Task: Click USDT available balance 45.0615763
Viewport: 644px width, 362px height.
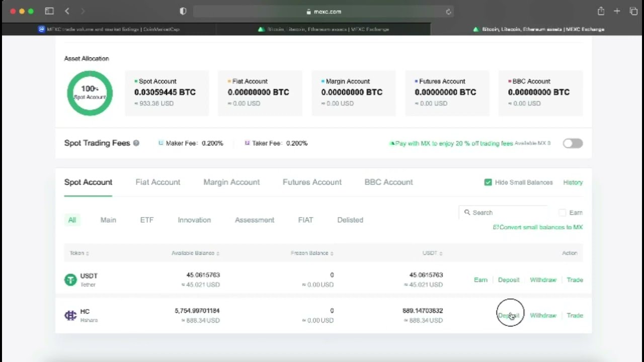Action: pyautogui.click(x=203, y=275)
